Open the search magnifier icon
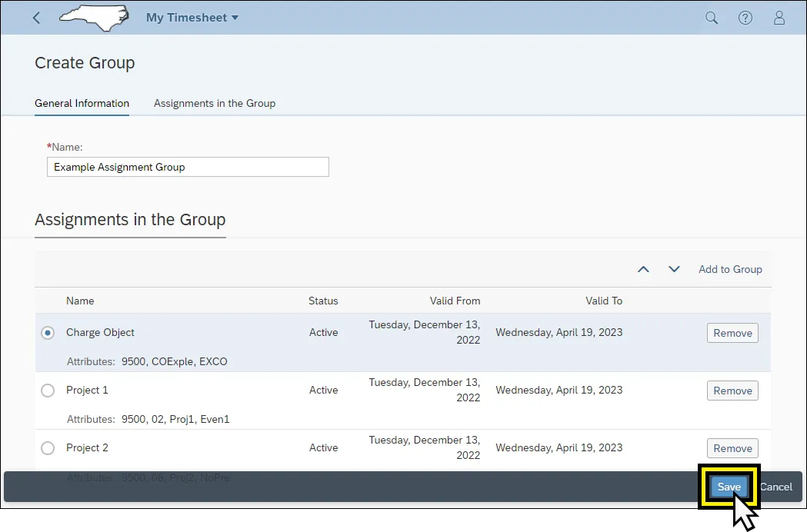This screenshot has width=807, height=532. [712, 18]
